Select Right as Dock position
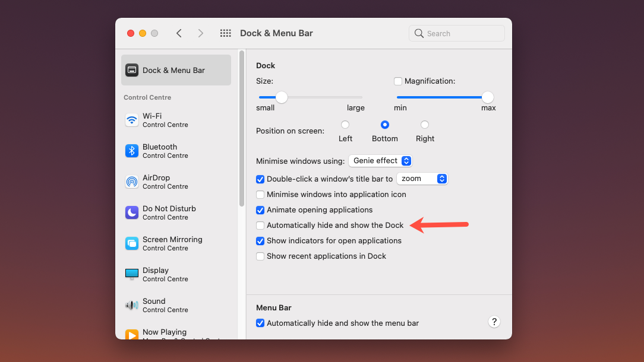644x362 pixels. pyautogui.click(x=425, y=125)
